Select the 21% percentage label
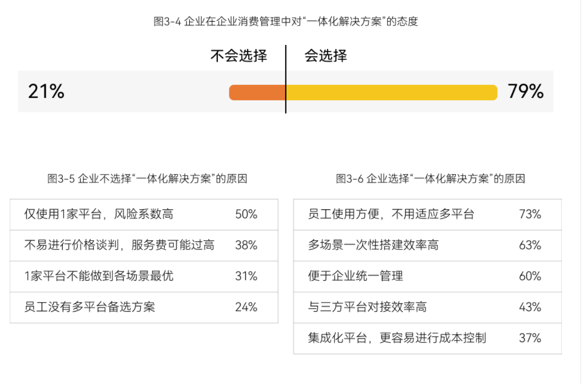Screen dimensions: 588x384 click(46, 92)
